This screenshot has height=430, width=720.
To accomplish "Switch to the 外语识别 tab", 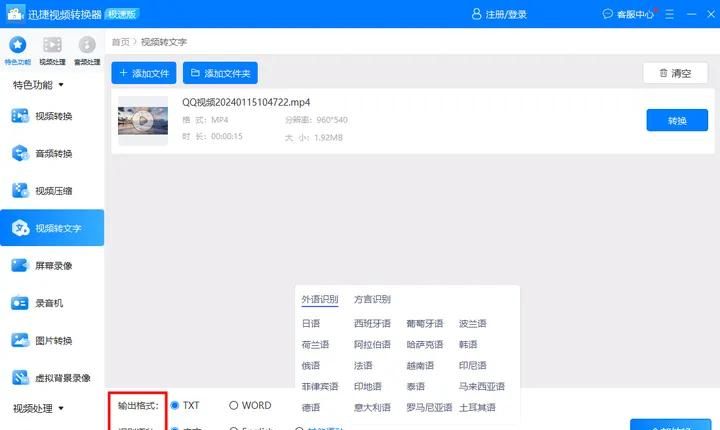I will pyautogui.click(x=320, y=300).
